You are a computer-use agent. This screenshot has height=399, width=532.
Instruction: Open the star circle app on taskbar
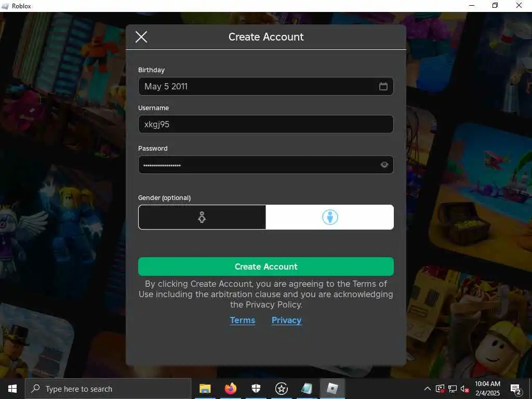[281, 389]
